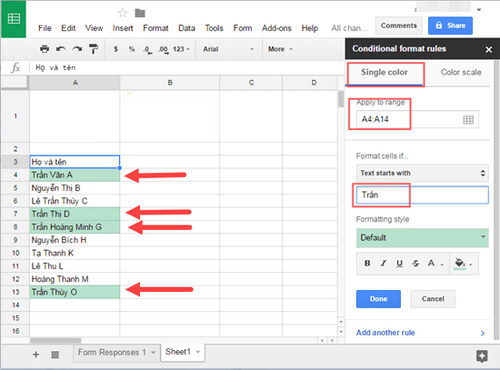
Task: Click the Done button
Action: [378, 299]
